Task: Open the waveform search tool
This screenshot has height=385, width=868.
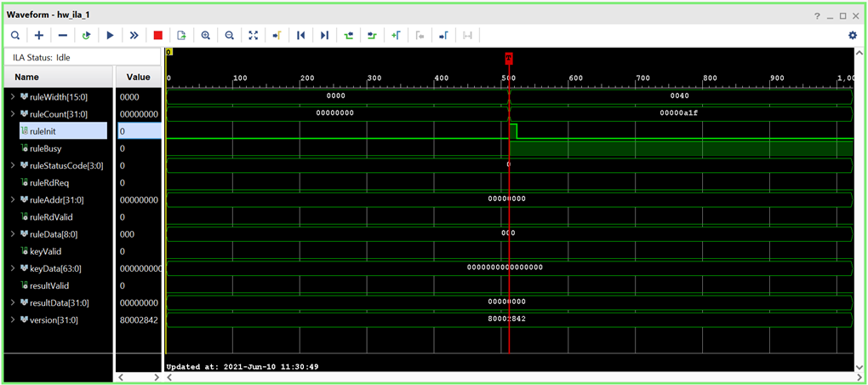Action: 15,36
